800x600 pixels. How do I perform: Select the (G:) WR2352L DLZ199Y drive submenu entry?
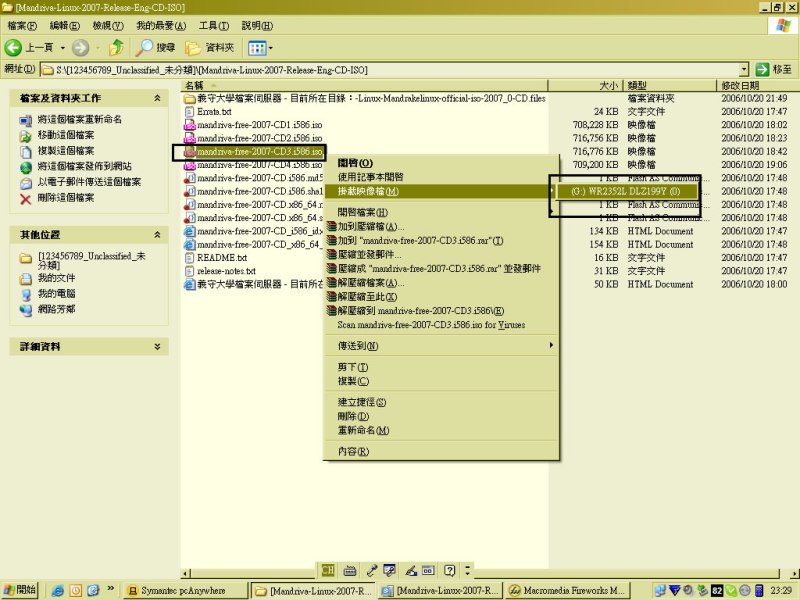pyautogui.click(x=626, y=191)
